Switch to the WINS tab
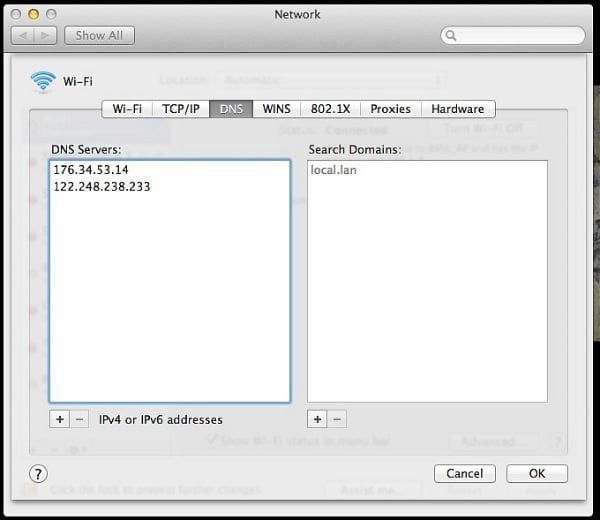The height and width of the screenshot is (520, 600). [x=276, y=109]
